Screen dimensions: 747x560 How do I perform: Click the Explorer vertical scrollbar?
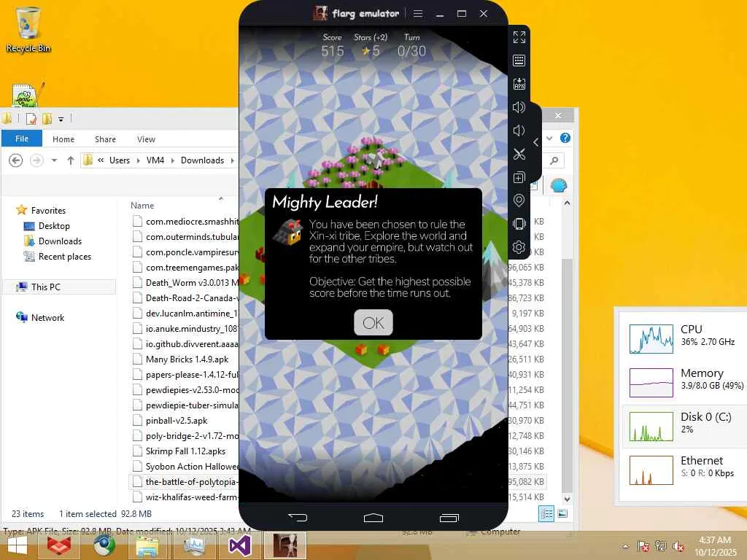click(x=567, y=376)
